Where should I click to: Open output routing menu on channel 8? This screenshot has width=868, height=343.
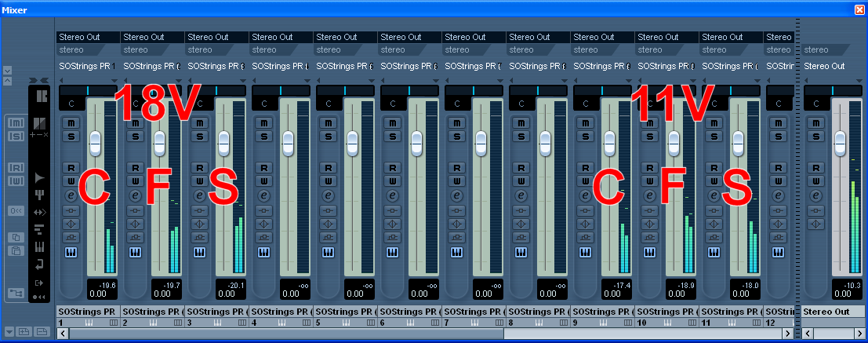tap(538, 38)
